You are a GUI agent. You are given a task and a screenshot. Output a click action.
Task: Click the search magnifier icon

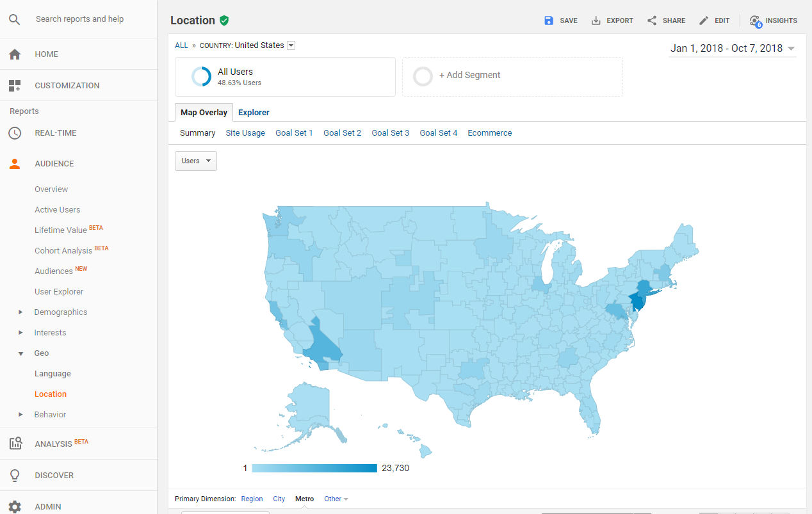coord(15,19)
